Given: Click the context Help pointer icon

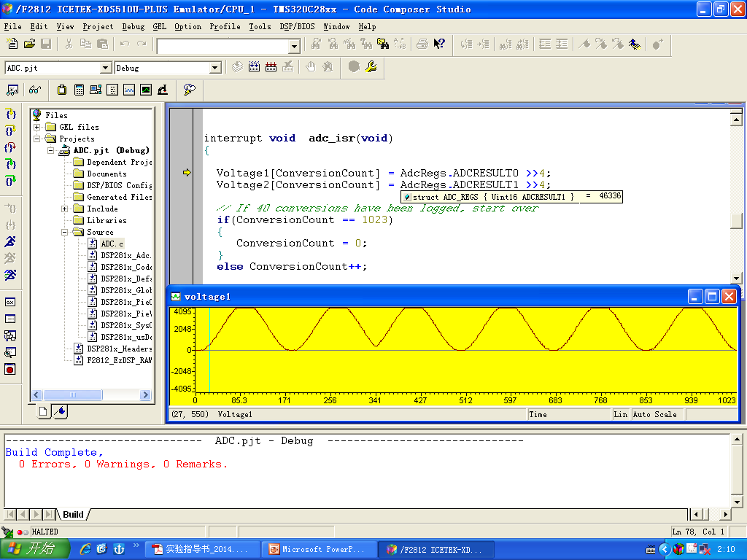Looking at the screenshot, I should point(438,44).
